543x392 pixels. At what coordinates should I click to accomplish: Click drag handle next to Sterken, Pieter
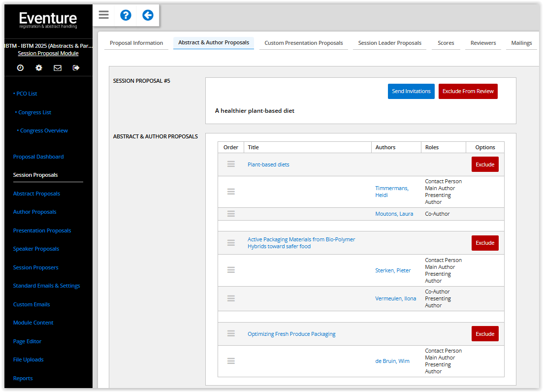pyautogui.click(x=231, y=270)
